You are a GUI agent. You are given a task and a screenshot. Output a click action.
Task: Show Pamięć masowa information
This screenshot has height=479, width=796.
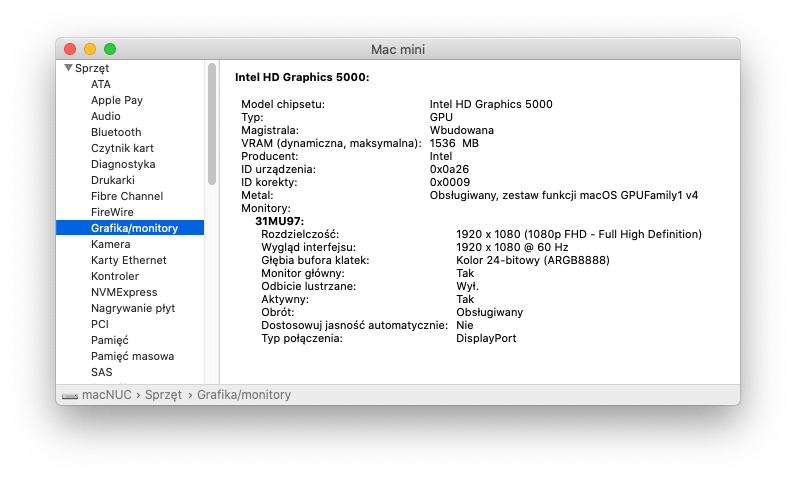coord(132,356)
